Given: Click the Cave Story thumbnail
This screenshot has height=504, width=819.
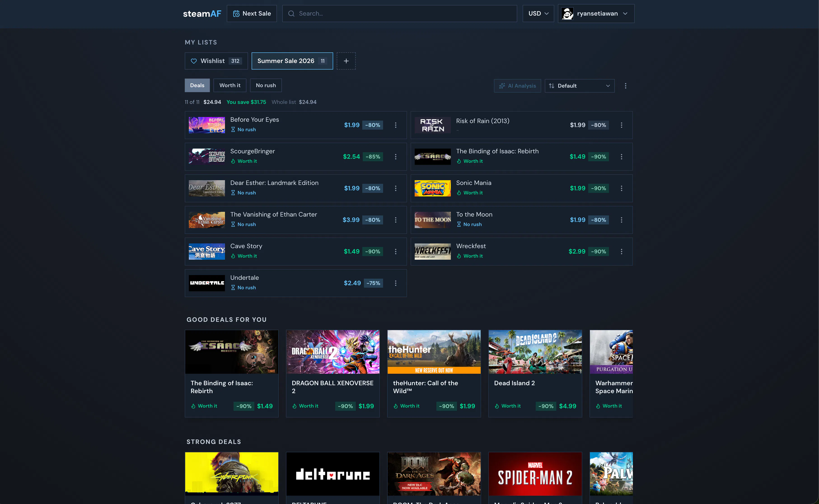Looking at the screenshot, I should (x=207, y=252).
